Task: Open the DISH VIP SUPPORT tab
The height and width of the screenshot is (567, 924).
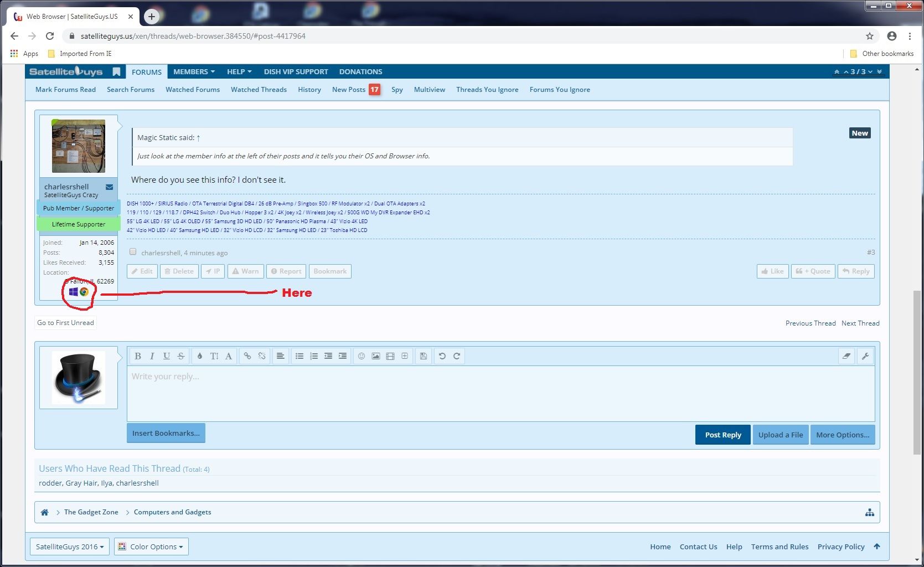Action: click(x=296, y=71)
